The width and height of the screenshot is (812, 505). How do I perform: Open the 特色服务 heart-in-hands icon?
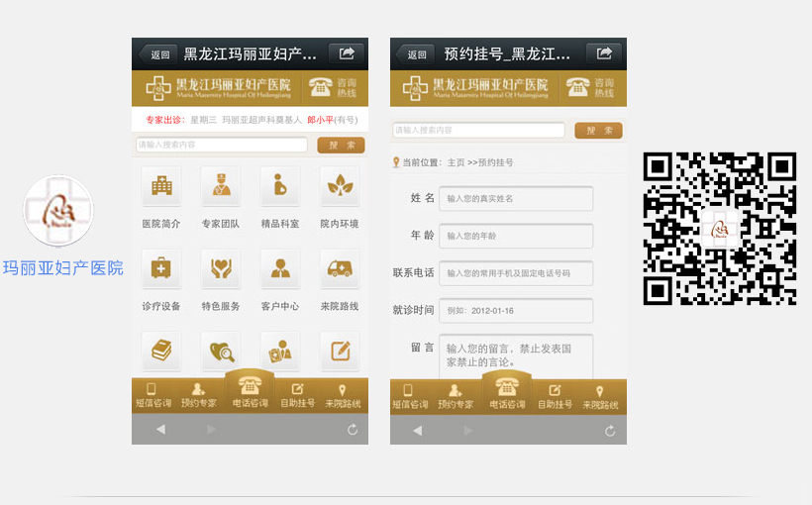tap(220, 268)
